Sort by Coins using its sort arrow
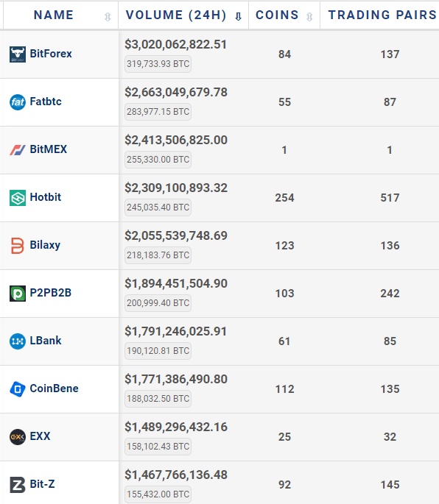The height and width of the screenshot is (504, 439). [x=309, y=16]
